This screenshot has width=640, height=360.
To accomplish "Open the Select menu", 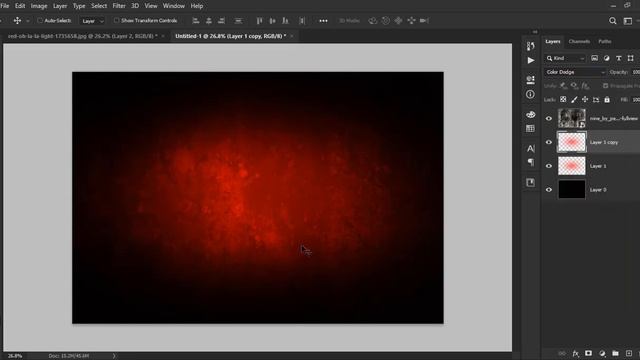I will coord(99,6).
